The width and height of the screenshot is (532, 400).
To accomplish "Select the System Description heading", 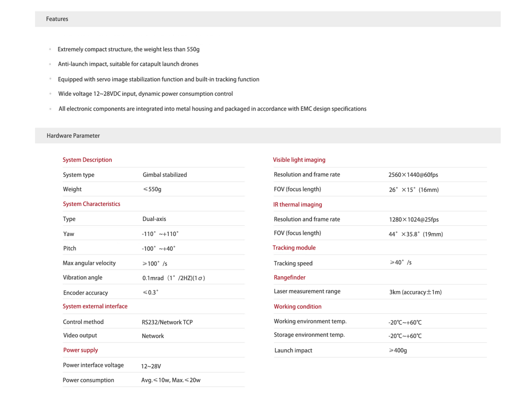I will tap(87, 160).
